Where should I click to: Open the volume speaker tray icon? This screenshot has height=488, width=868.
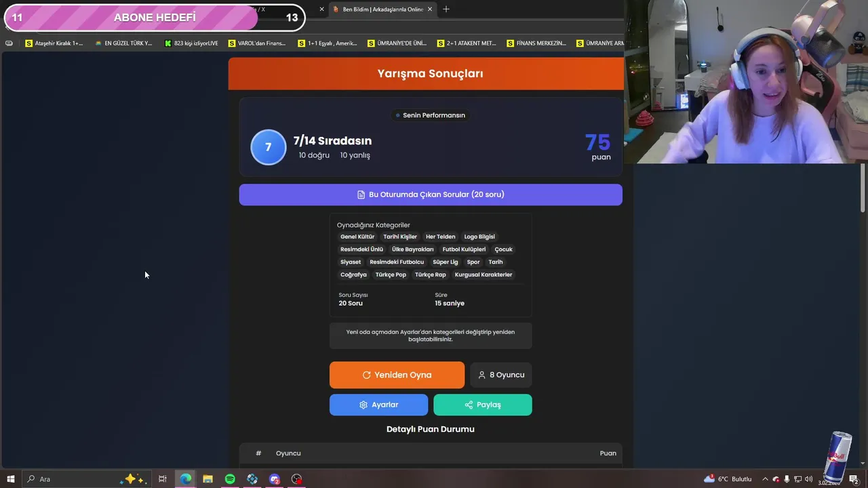click(x=808, y=479)
